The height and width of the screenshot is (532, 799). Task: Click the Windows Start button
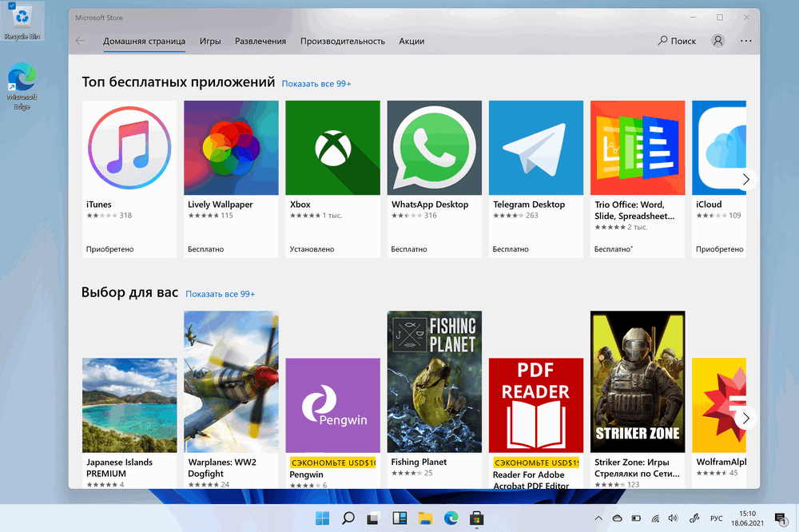click(x=323, y=518)
